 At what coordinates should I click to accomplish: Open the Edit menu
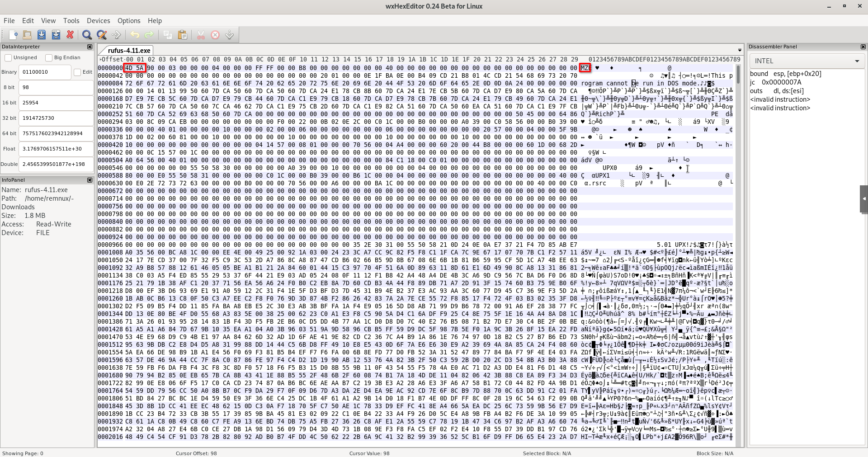(28, 21)
